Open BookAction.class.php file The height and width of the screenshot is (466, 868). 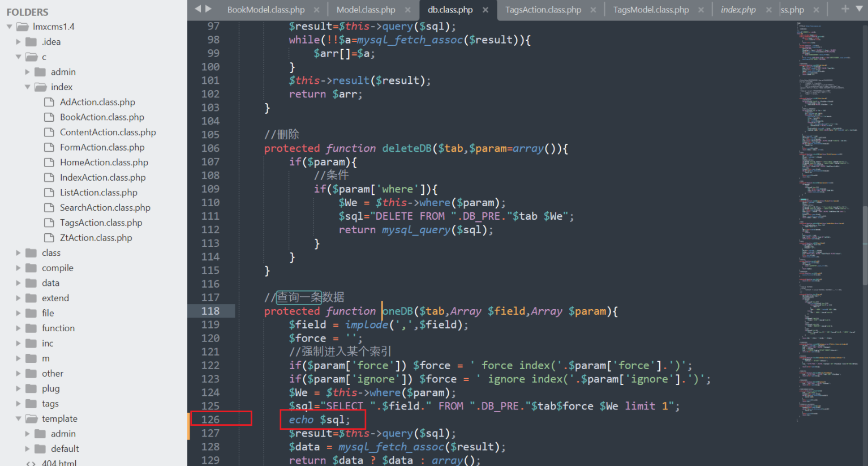pyautogui.click(x=102, y=117)
